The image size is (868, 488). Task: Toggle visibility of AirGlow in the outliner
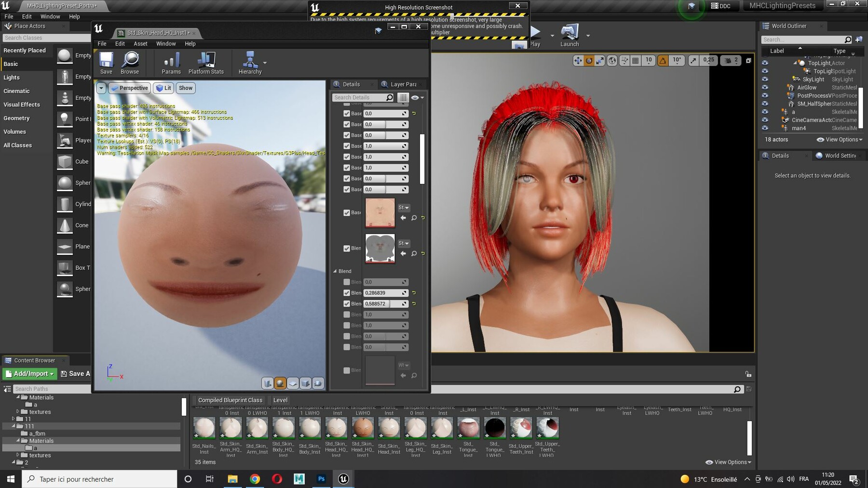click(x=765, y=87)
